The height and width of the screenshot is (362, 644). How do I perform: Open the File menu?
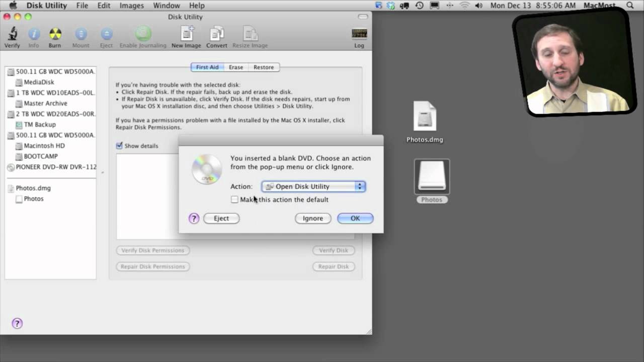coord(82,6)
